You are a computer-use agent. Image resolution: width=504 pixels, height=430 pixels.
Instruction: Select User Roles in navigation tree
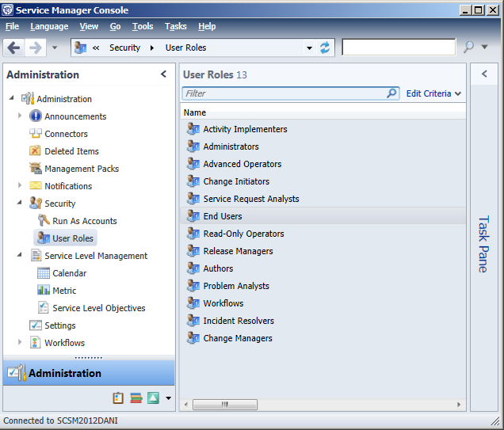[65, 238]
